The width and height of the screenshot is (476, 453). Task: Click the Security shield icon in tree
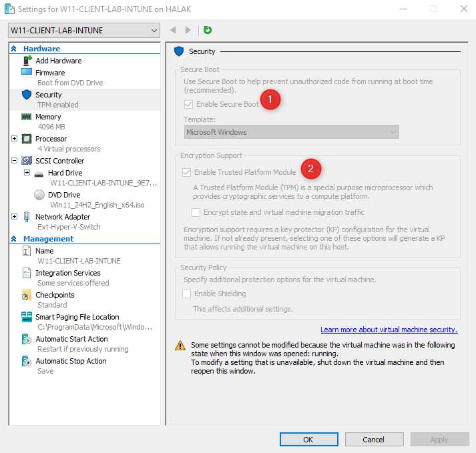pos(27,95)
